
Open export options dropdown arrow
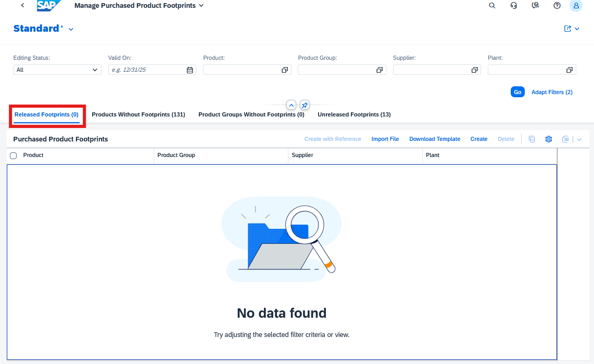pyautogui.click(x=579, y=139)
